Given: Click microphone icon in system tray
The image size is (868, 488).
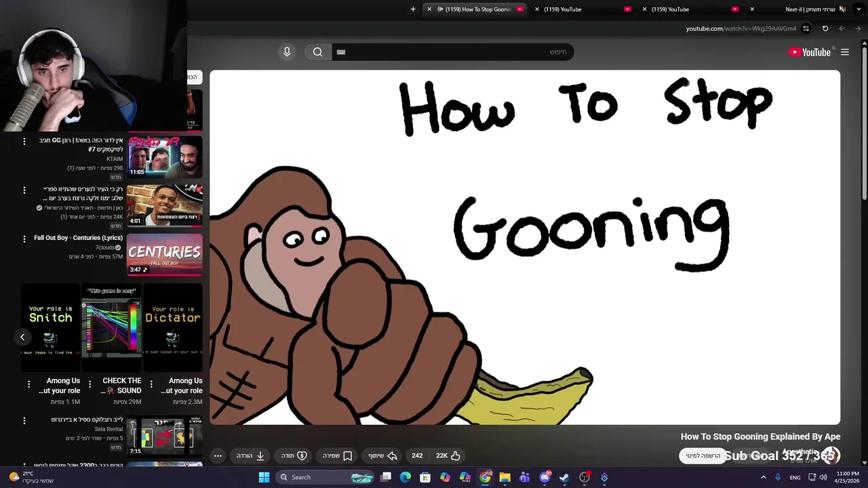Looking at the screenshot, I should 778,477.
